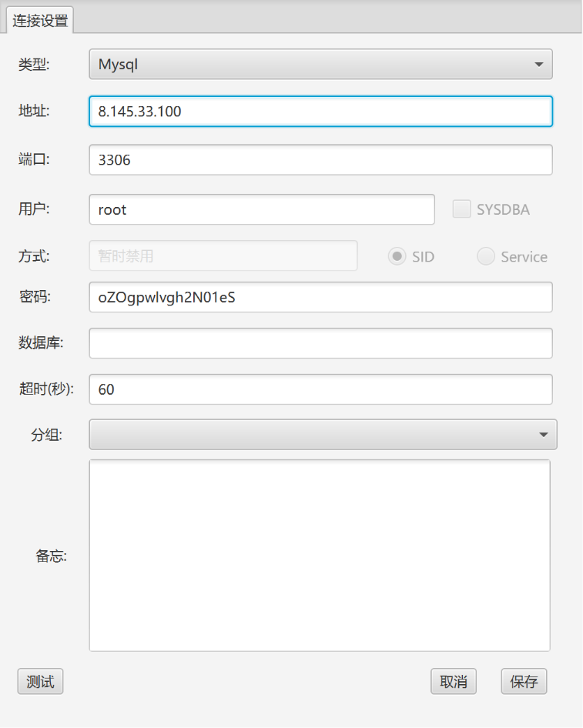This screenshot has height=728, width=583.
Task: Click the 保存 save button
Action: (x=524, y=681)
